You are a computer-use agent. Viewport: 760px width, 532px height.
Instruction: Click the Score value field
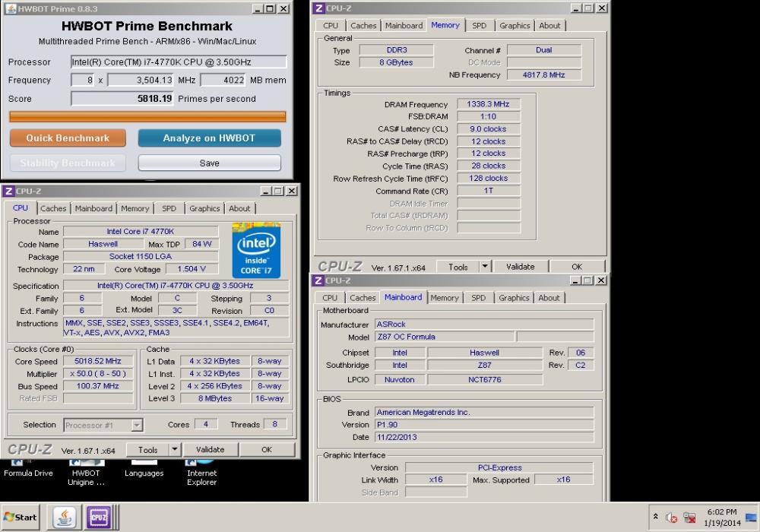point(122,98)
